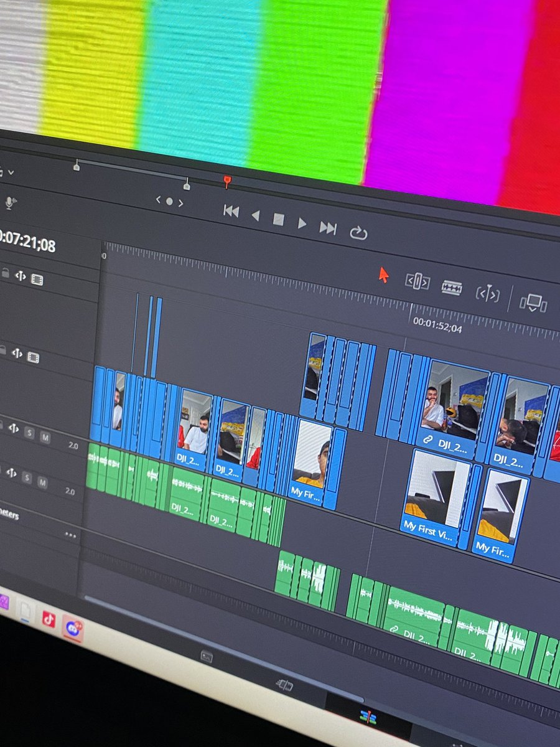This screenshot has height=747, width=560.
Task: Click the in-point marker on the jog bar
Action: click(x=77, y=165)
